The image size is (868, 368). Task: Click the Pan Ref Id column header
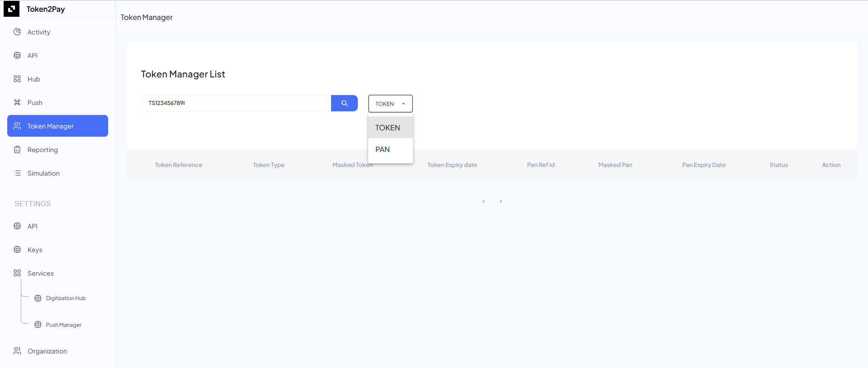541,165
